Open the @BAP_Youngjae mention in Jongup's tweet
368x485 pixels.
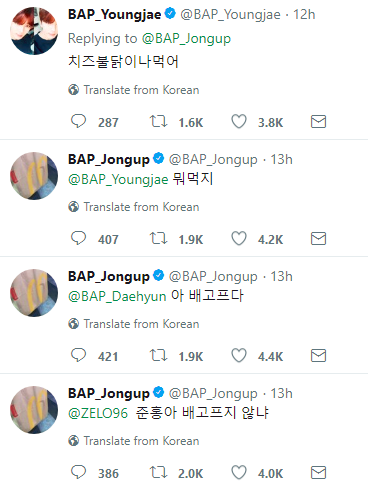(118, 180)
